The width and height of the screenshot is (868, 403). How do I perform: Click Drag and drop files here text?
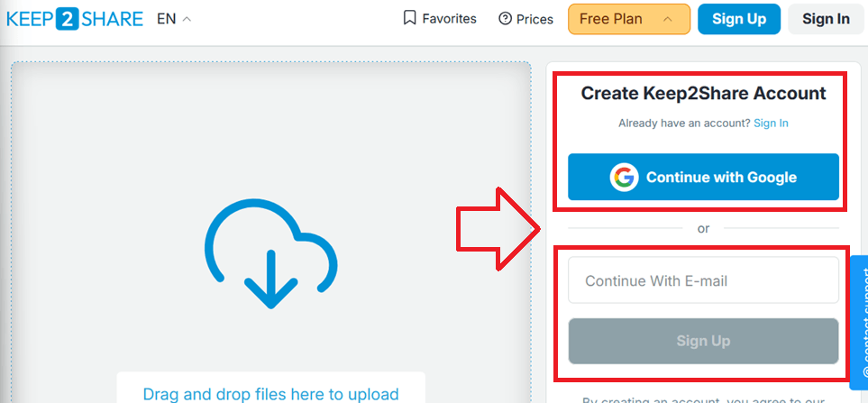[x=270, y=394]
